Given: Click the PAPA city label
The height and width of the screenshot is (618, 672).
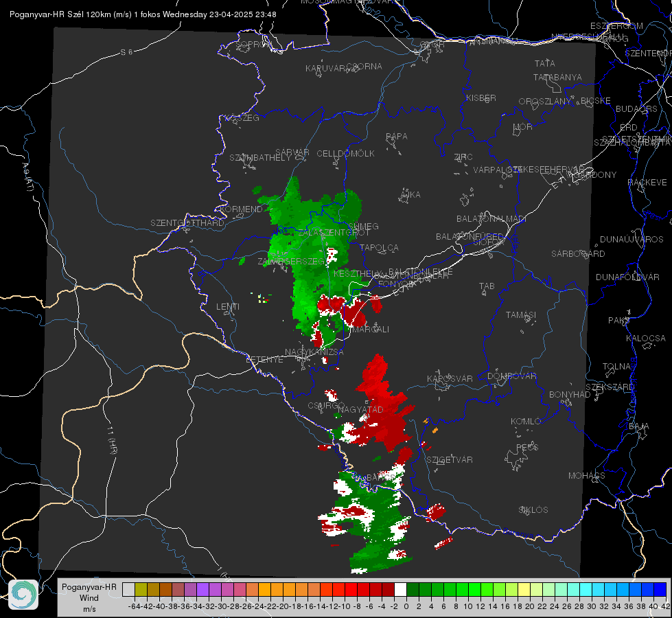Looking at the screenshot, I should point(397,137).
